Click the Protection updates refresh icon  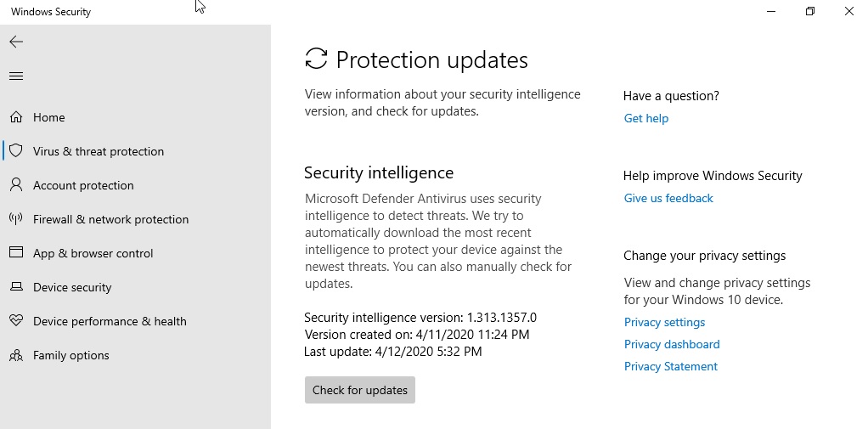pyautogui.click(x=316, y=59)
